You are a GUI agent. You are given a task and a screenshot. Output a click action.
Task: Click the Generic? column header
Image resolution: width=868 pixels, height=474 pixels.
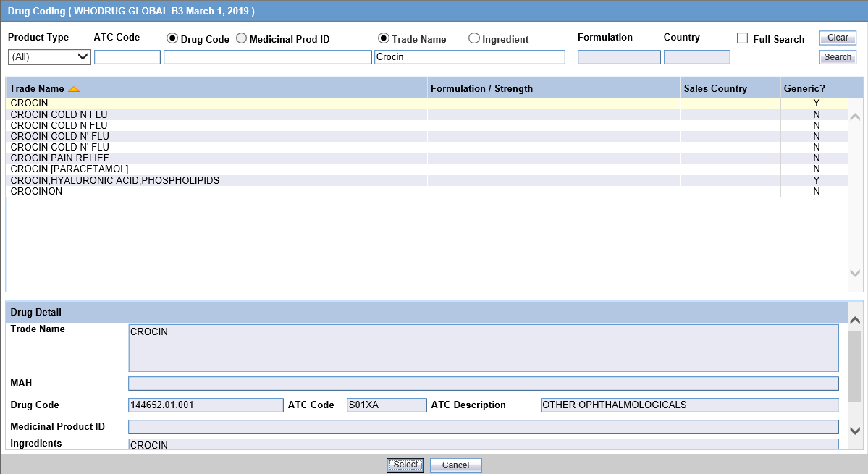tap(804, 88)
